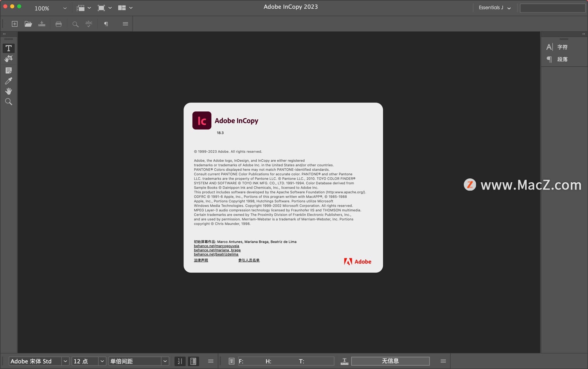
Task: Click the spell check abc icon
Action: tap(89, 24)
